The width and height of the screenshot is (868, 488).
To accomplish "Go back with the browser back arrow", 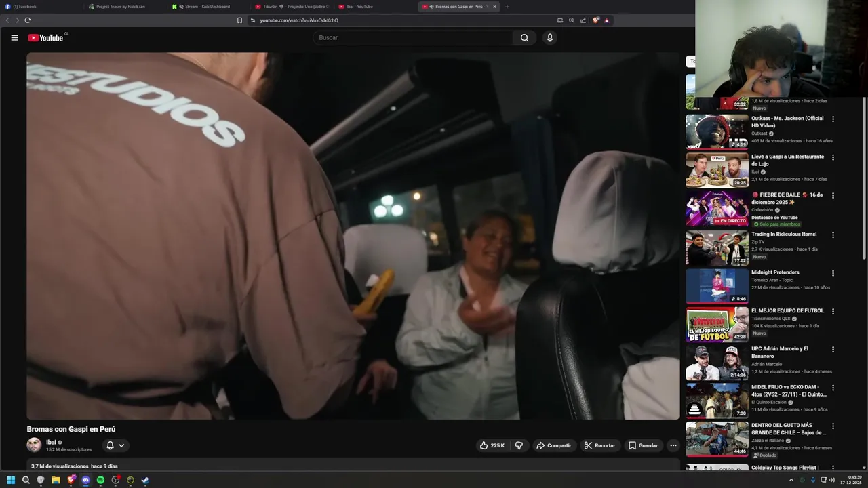I will tap(7, 20).
